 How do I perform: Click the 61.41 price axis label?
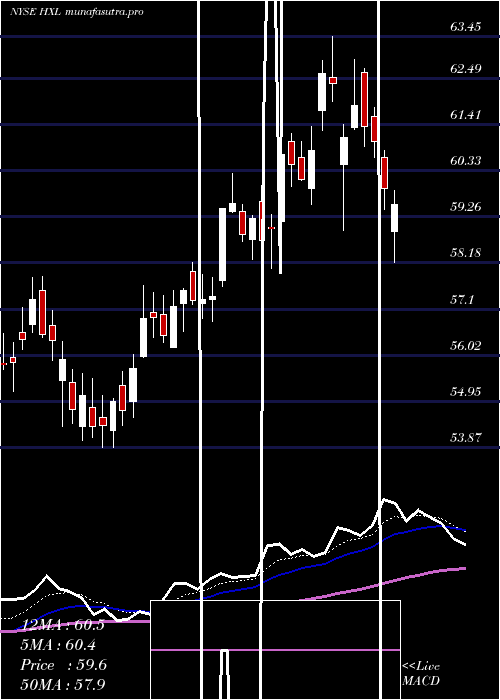(466, 115)
